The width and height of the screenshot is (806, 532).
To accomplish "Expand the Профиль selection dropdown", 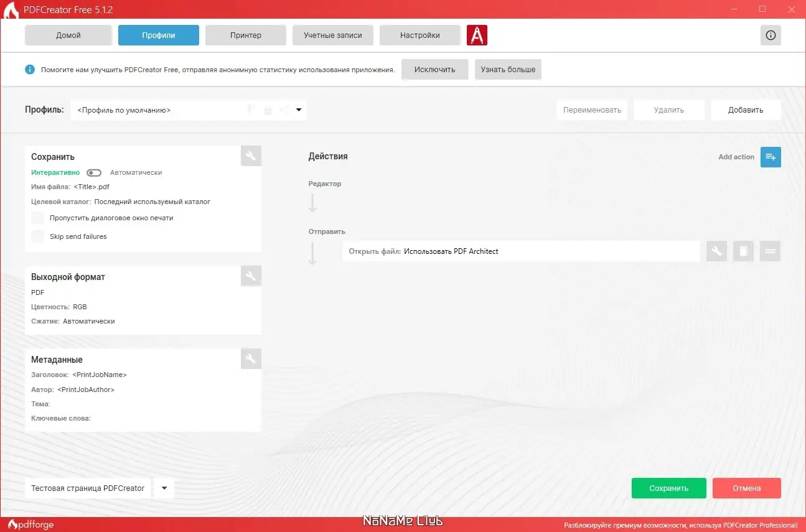I will (299, 110).
